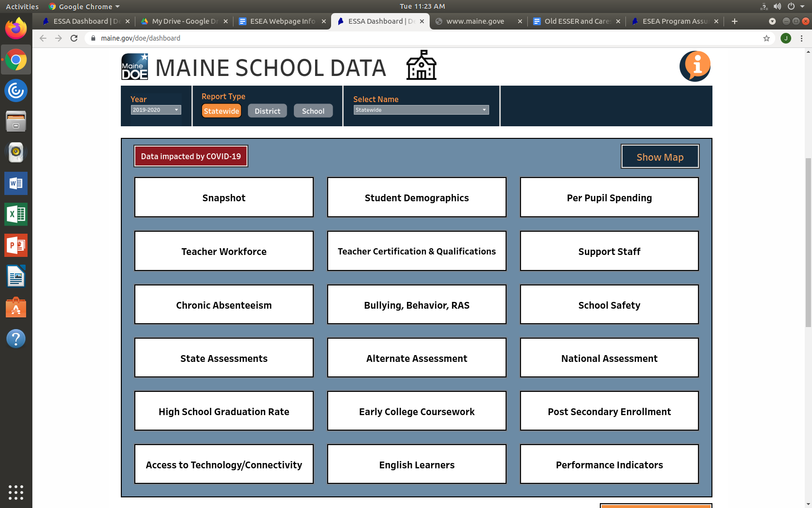The width and height of the screenshot is (812, 508).
Task: Open Chronic Absenteeism report
Action: point(224,305)
